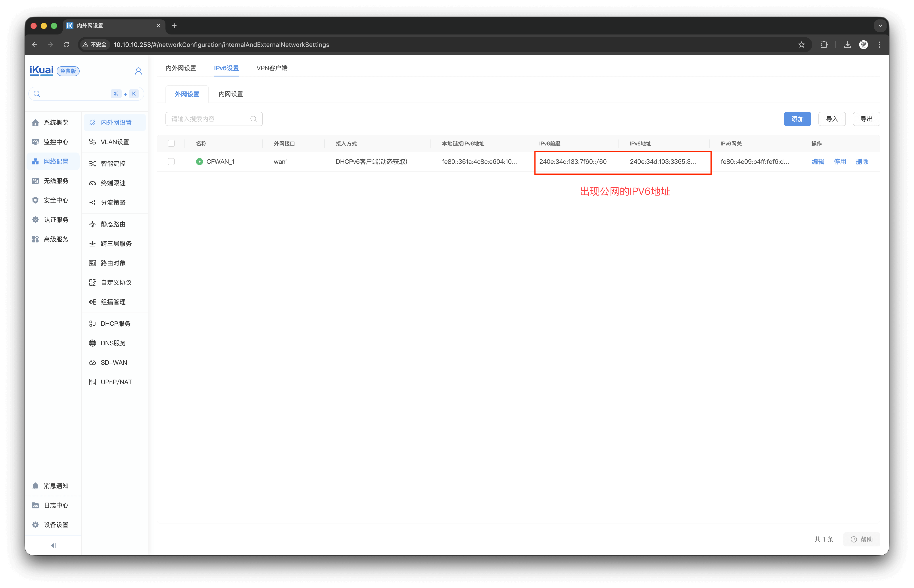The width and height of the screenshot is (914, 588).
Task: Open SD-WAN cloud icon entry
Action: (x=92, y=362)
